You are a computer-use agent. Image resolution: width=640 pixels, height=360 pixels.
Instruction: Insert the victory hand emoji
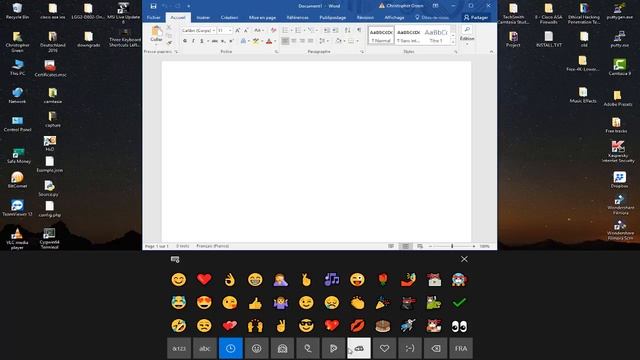(281, 326)
